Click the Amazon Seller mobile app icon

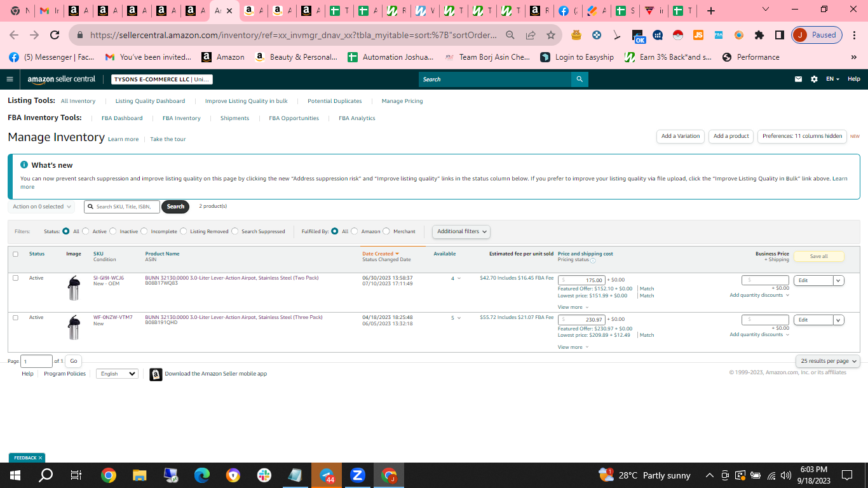coord(156,374)
